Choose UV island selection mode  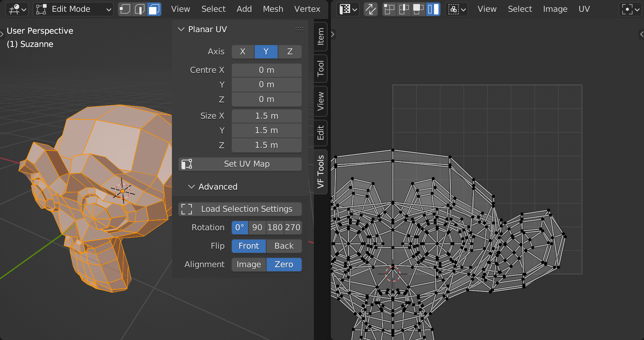coord(433,9)
